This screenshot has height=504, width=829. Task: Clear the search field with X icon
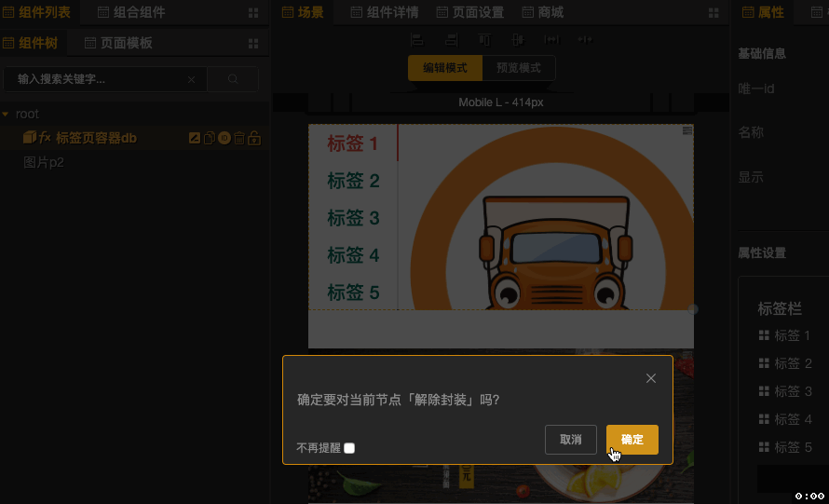[191, 79]
